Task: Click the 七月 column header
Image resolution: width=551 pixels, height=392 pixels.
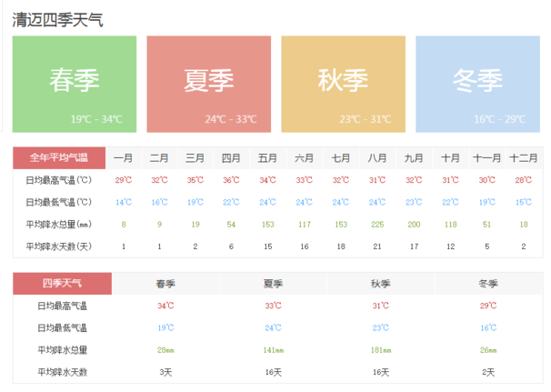Action: point(340,158)
